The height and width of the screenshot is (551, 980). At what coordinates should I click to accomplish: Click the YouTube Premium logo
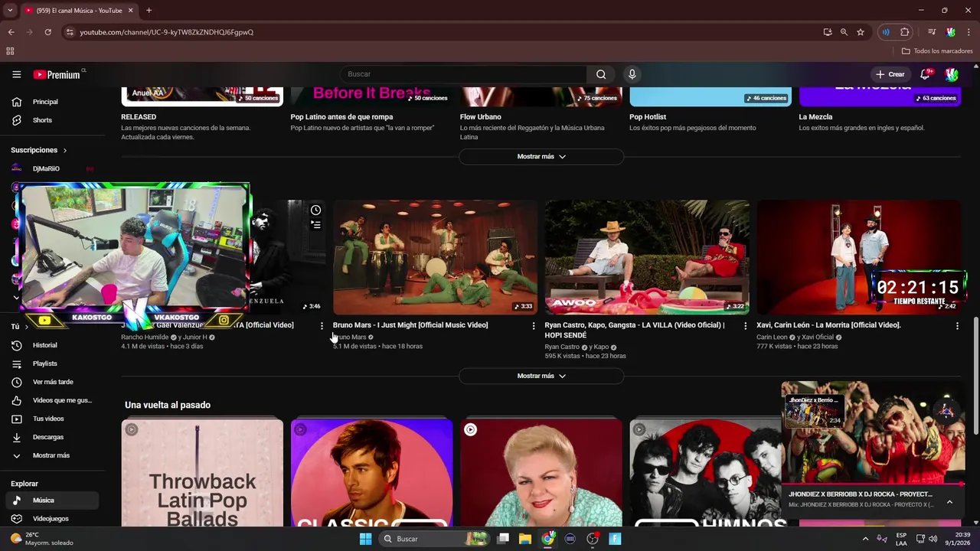(x=57, y=74)
